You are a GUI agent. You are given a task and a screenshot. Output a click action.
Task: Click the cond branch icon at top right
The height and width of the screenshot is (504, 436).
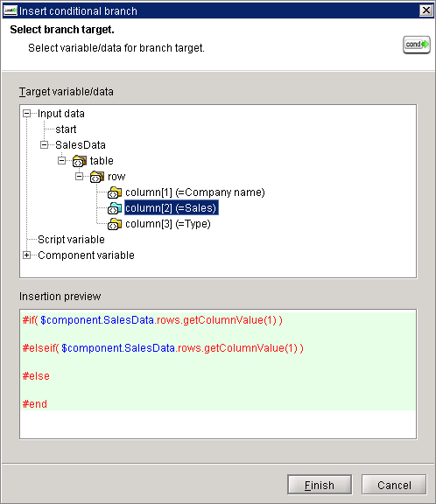(417, 45)
